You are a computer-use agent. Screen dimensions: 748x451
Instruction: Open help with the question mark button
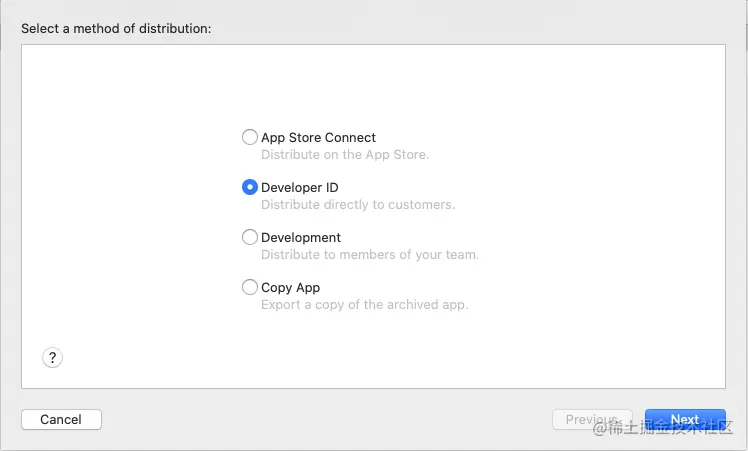coord(52,358)
